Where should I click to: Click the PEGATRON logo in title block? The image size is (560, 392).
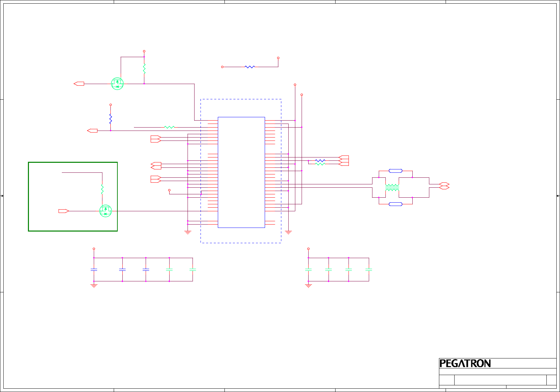(x=465, y=363)
